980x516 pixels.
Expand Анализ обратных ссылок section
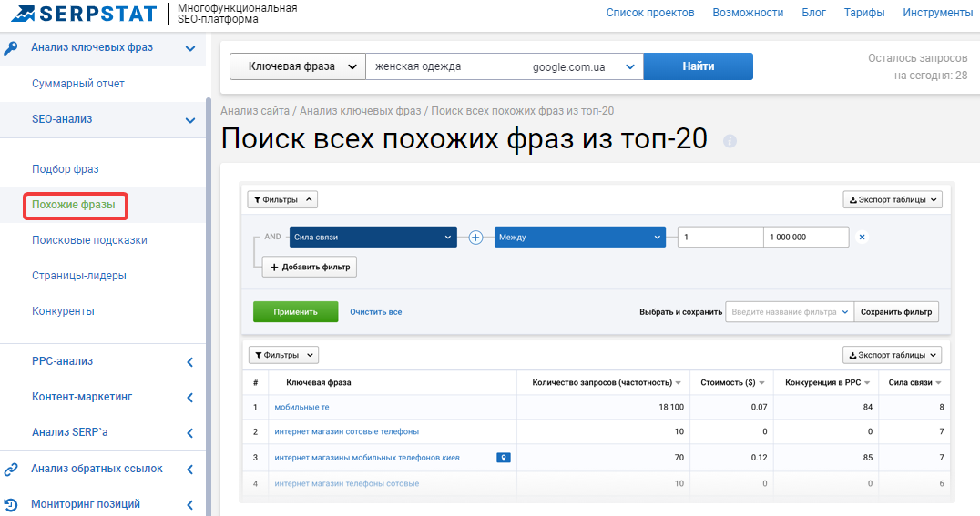(190, 470)
